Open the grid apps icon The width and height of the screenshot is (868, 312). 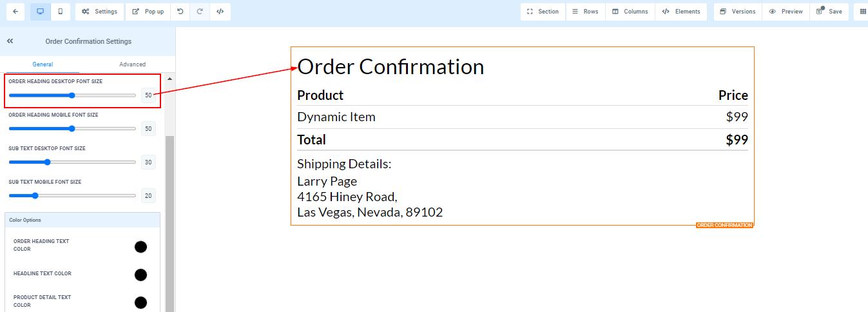863,12
